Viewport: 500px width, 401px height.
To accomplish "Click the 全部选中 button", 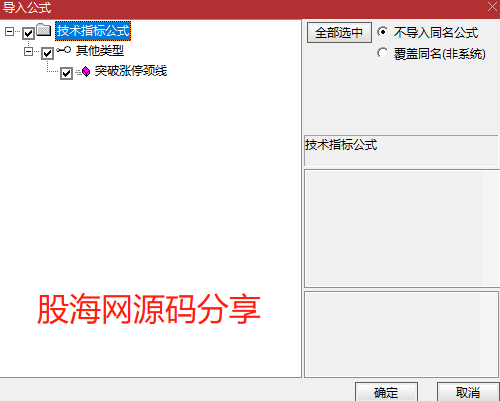I will pyautogui.click(x=339, y=33).
